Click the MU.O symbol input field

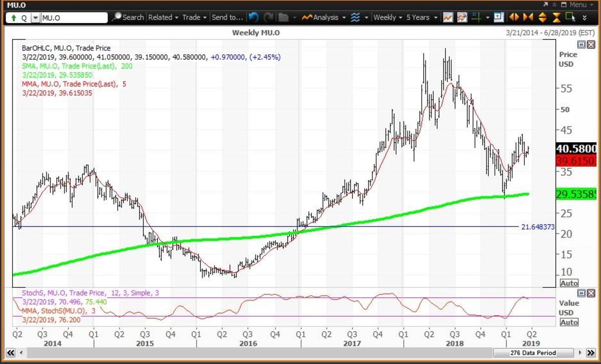[x=73, y=18]
